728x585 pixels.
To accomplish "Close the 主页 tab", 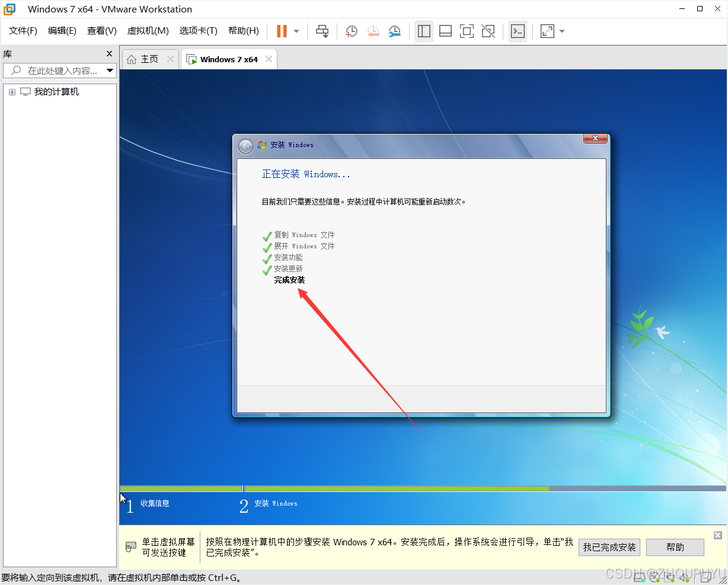I will pos(171,59).
